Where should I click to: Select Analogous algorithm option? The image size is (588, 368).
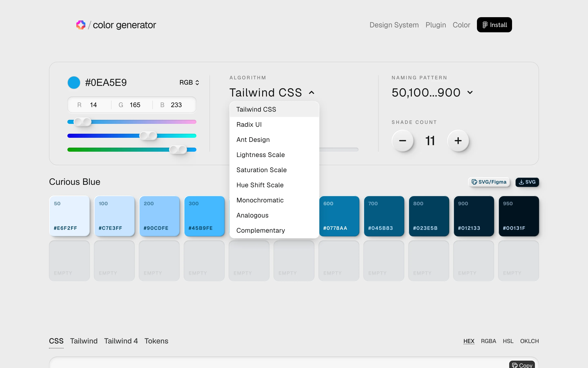tap(274, 215)
